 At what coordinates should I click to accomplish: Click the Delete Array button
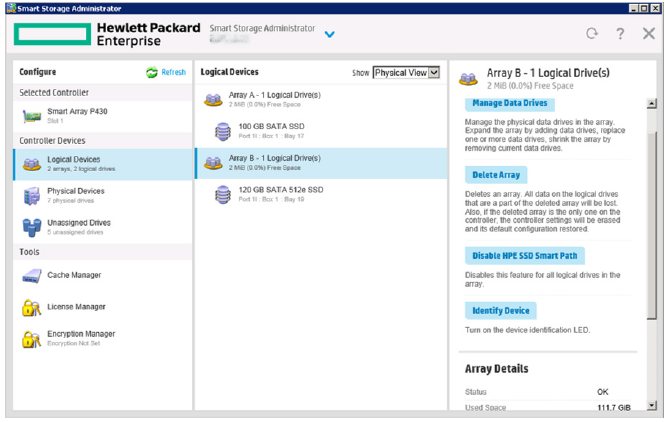pos(496,175)
